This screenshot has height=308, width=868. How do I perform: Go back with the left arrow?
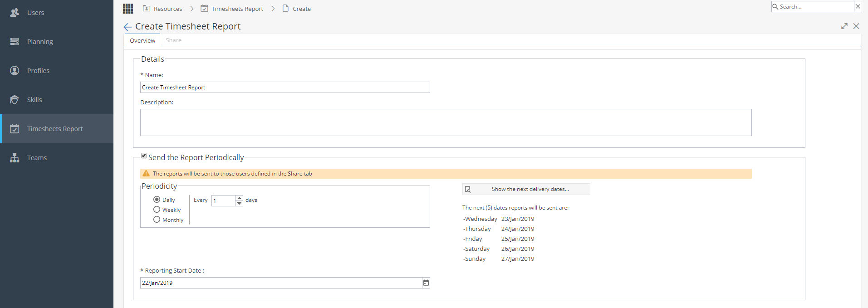(x=128, y=27)
